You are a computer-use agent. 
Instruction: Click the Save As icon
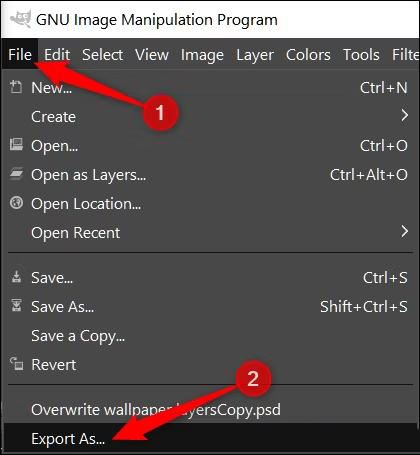point(16,306)
